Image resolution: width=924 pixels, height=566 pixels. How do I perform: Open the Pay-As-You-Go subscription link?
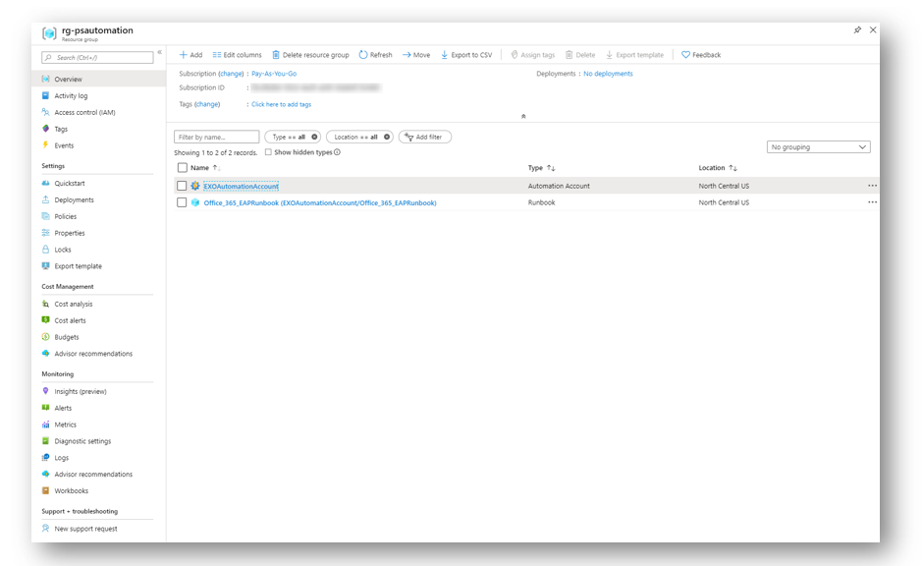[274, 74]
